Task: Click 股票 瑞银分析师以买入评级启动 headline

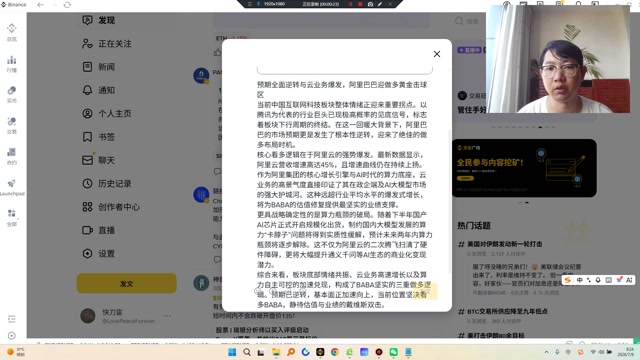Action: tap(262, 330)
